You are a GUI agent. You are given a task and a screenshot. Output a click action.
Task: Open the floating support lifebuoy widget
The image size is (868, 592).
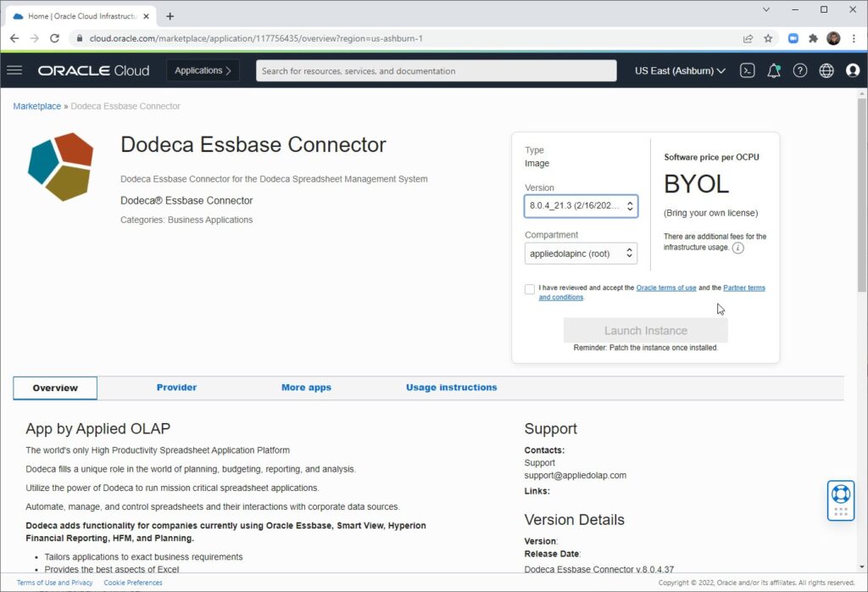[x=841, y=500]
